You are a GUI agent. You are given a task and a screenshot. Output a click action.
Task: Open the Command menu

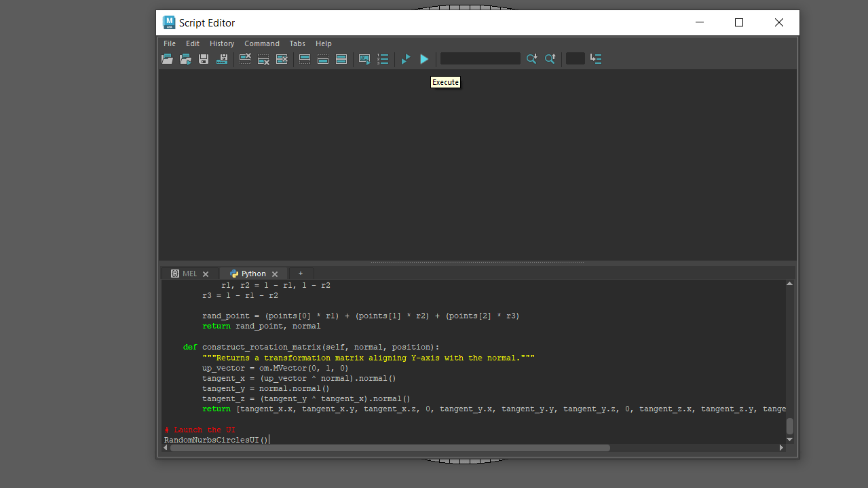(262, 43)
